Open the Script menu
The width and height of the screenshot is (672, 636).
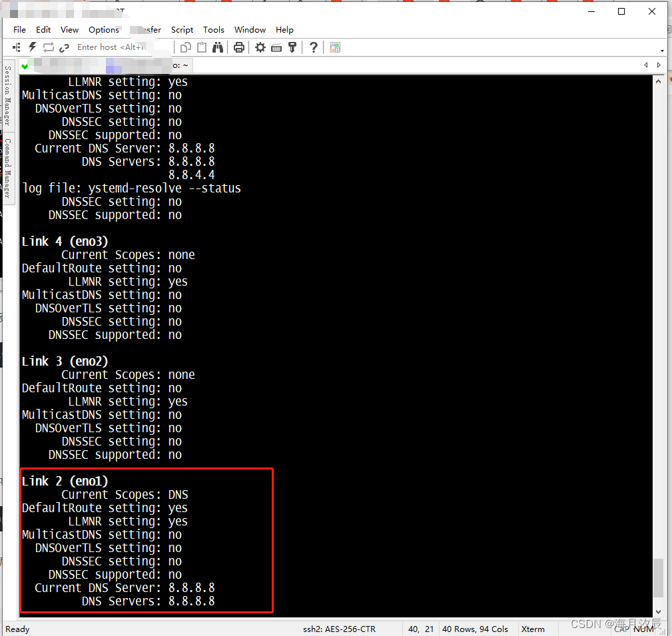182,29
